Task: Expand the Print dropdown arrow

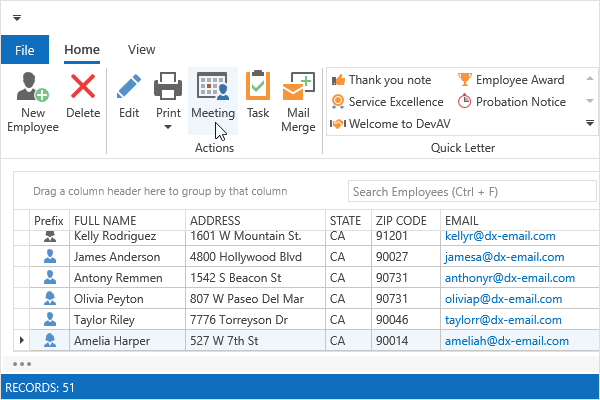Action: point(168,128)
